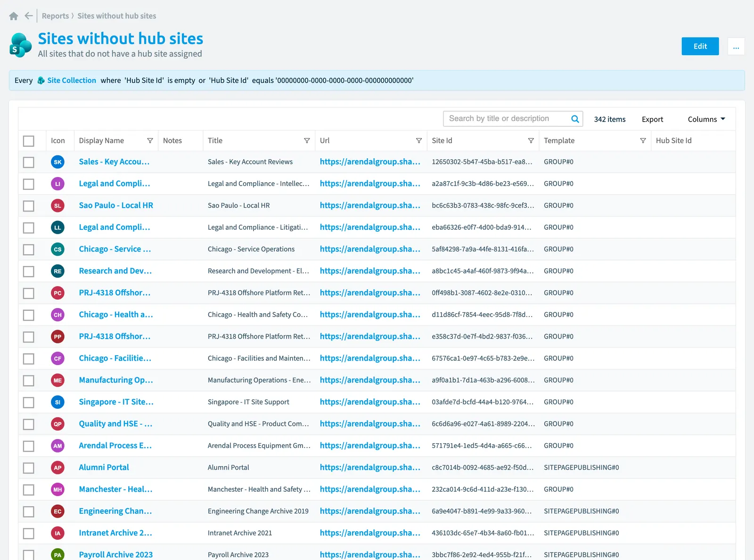
Task: Toggle the select-all header checkbox
Action: tap(29, 141)
